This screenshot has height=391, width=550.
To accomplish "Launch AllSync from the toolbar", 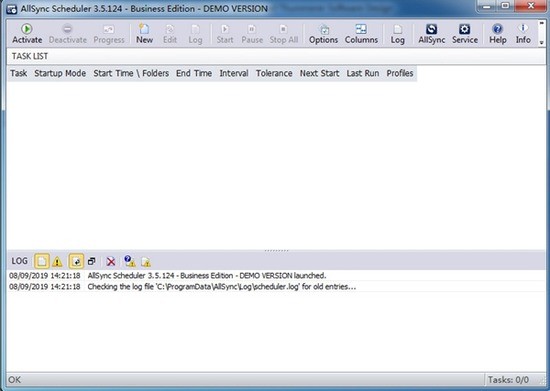I will point(431,34).
